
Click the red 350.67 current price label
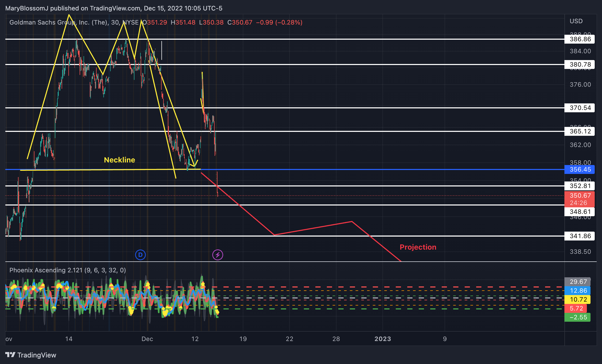click(x=580, y=199)
